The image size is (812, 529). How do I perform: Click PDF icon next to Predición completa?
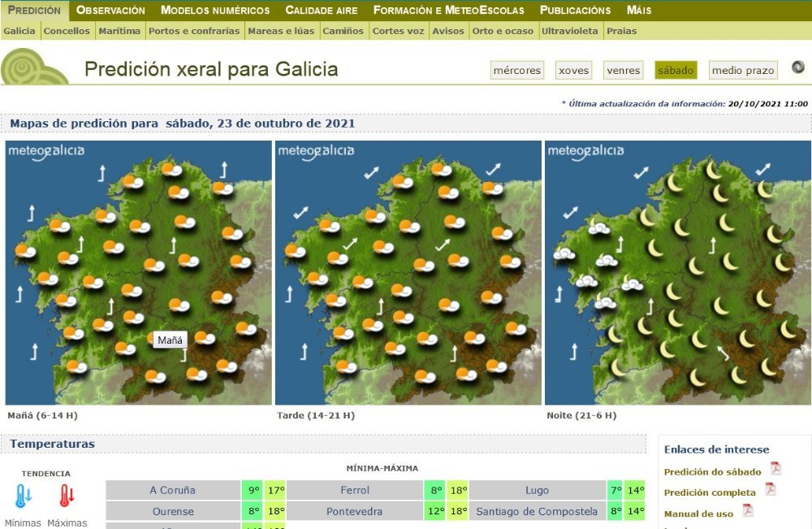point(771,489)
